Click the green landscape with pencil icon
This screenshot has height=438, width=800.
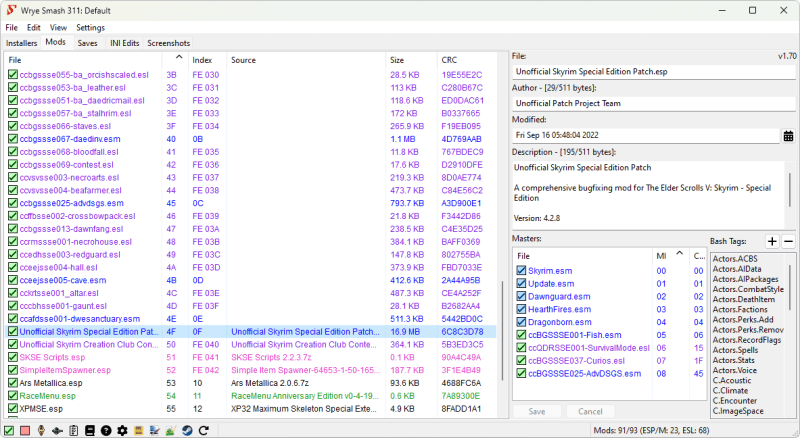coord(170,430)
